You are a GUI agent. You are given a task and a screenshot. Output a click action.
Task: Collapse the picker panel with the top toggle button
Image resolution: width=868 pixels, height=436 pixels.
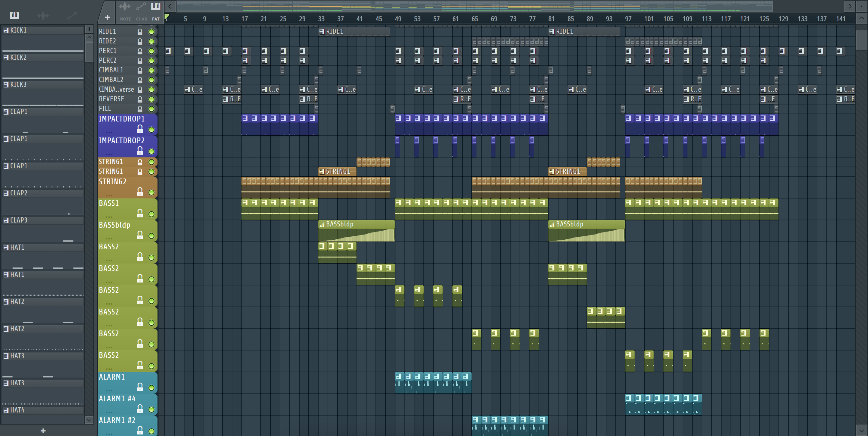[89, 29]
